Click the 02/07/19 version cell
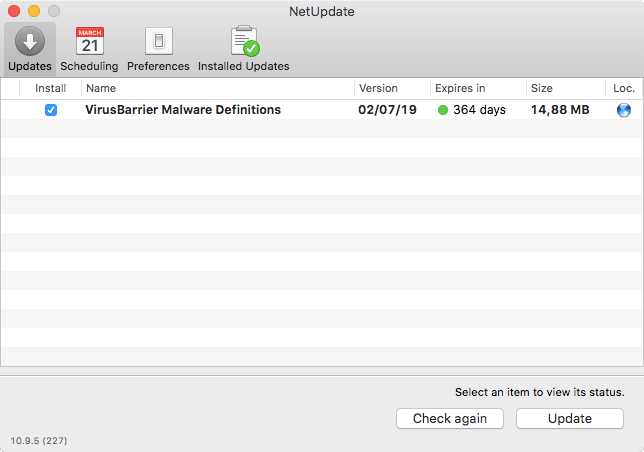The width and height of the screenshot is (644, 452). (x=387, y=110)
